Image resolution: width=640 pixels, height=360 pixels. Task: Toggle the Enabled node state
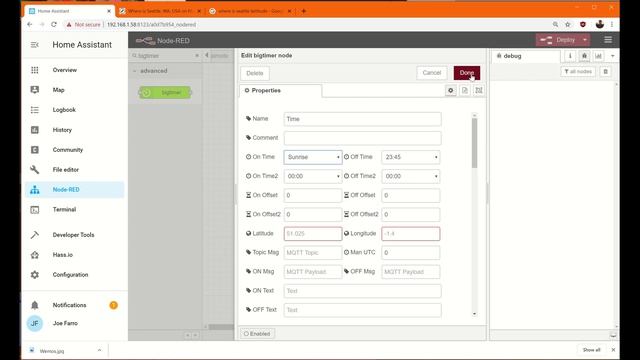pyautogui.click(x=257, y=334)
